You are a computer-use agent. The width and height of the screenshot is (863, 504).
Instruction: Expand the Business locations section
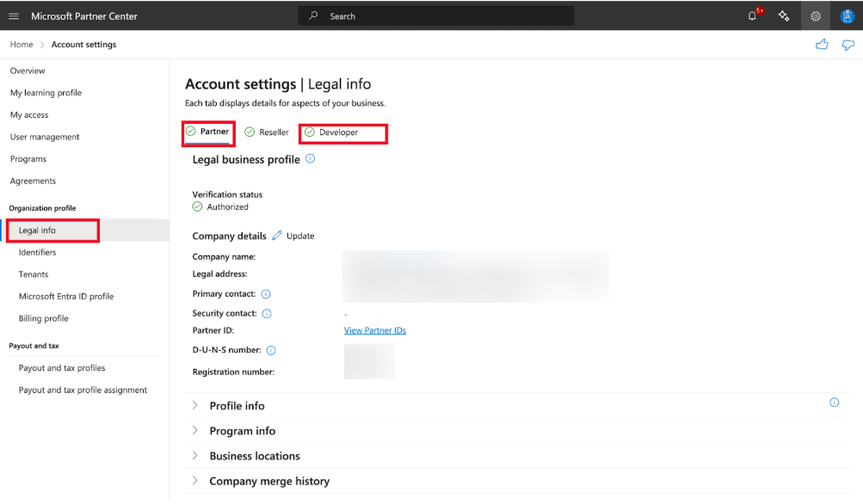coord(194,456)
